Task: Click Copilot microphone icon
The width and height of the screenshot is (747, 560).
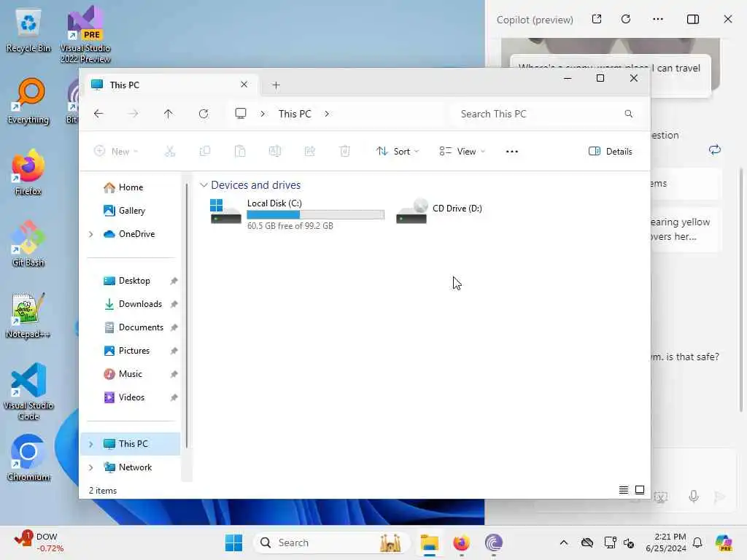Action: coord(694,496)
